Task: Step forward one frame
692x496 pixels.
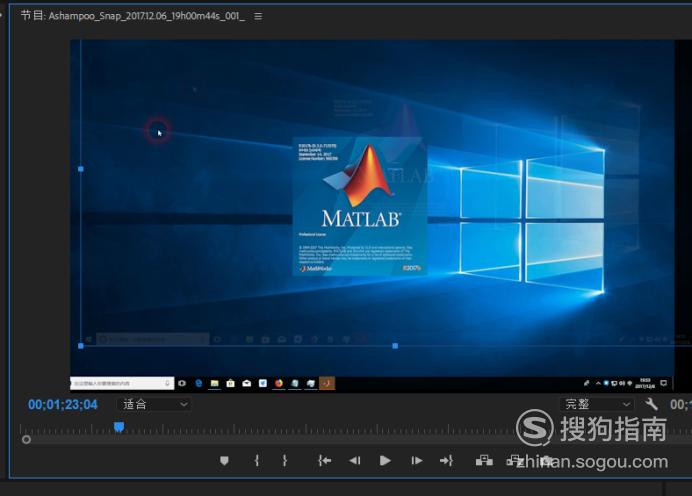Action: pyautogui.click(x=417, y=461)
